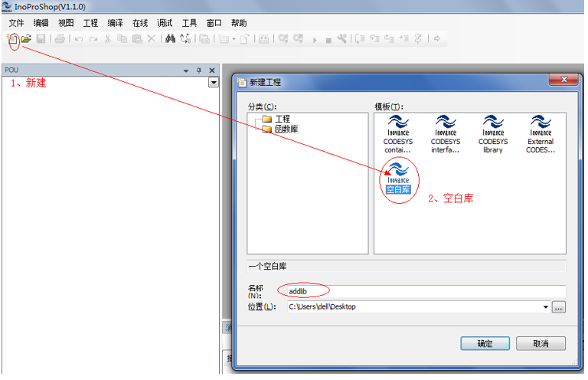Click the Step Out debug icon
Screen dimensions: 588x380
click(x=389, y=38)
